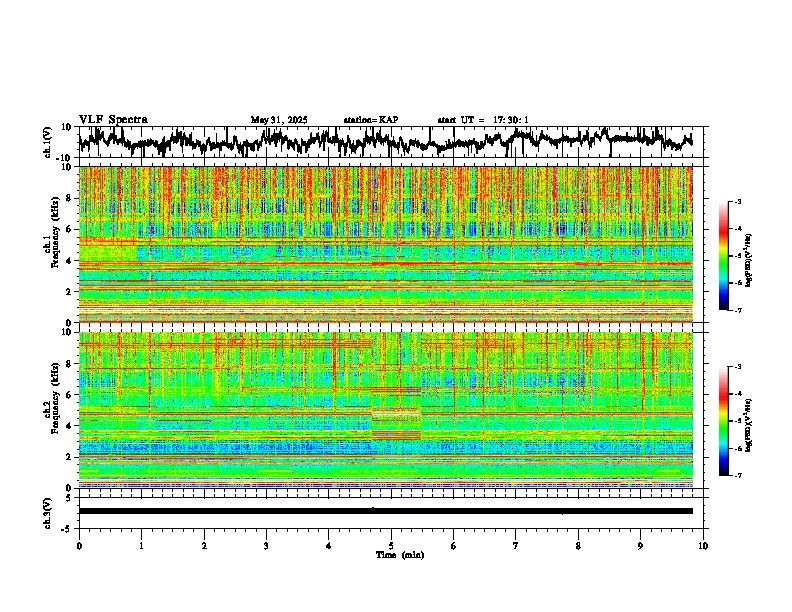Click the log(PSD) label beside ch.1 colorbar

pos(749,261)
